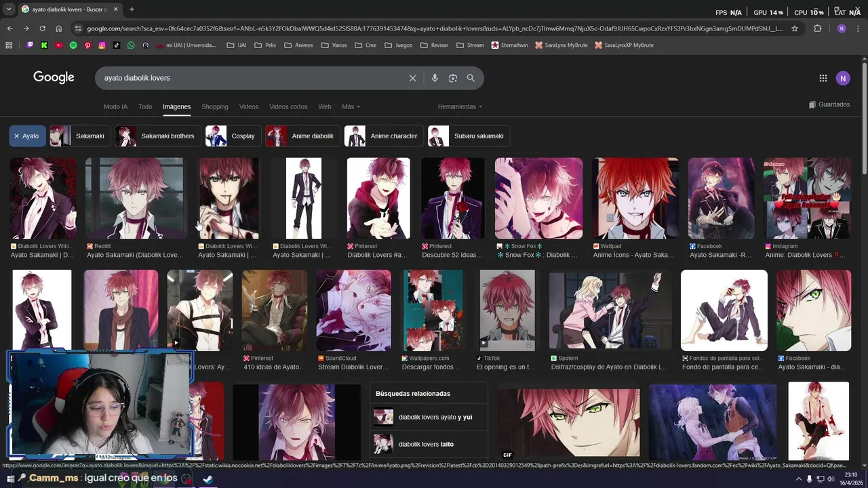This screenshot has width=868, height=488.
Task: Open the taskbar clock showing 23:10
Action: 851,479
